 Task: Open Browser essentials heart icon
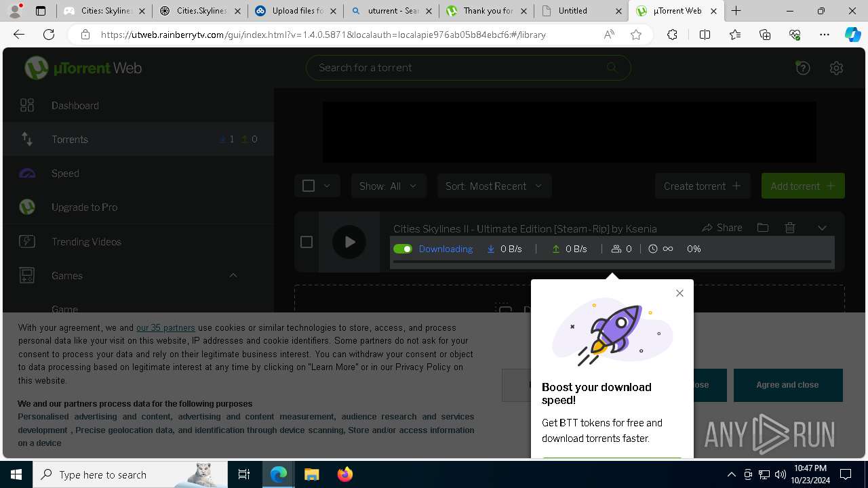pos(795,35)
